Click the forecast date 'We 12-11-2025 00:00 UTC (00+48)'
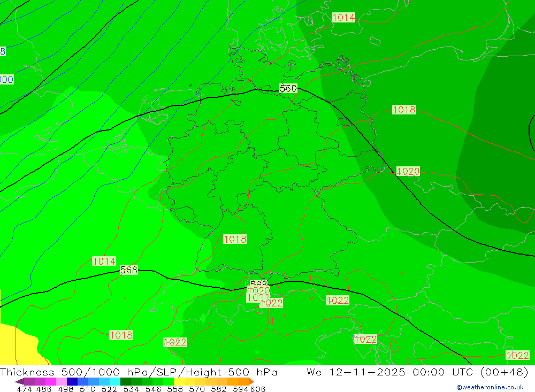535x392 pixels. (418, 372)
